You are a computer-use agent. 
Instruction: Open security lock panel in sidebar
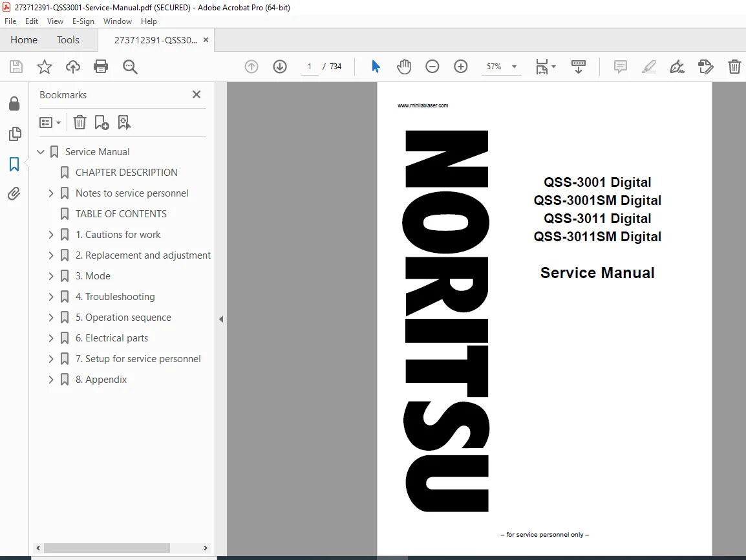click(14, 103)
